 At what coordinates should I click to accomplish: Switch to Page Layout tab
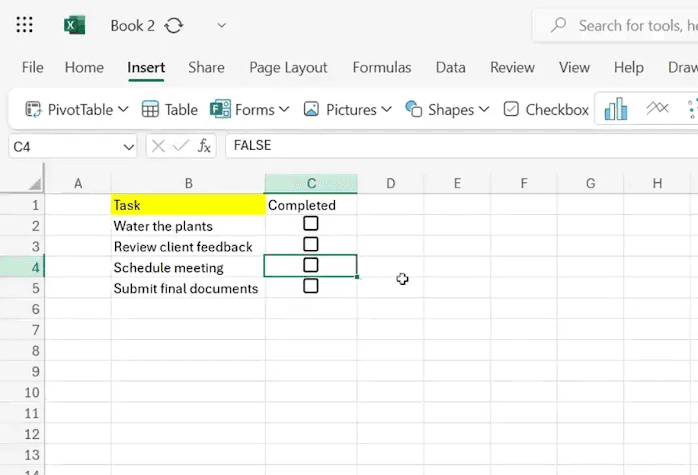click(x=288, y=67)
